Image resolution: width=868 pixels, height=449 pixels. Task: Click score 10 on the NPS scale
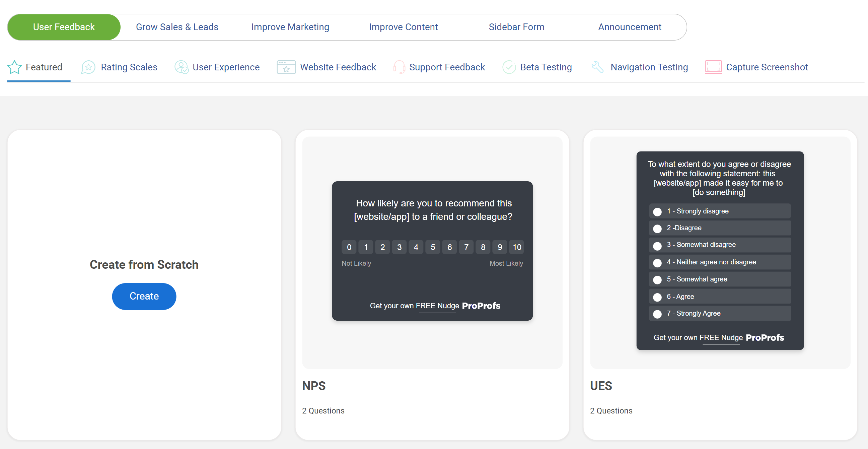click(x=517, y=247)
